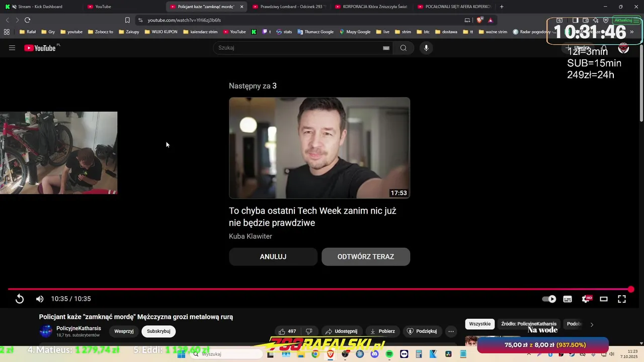Open the on-screen keyboard icon in search box

tap(386, 48)
